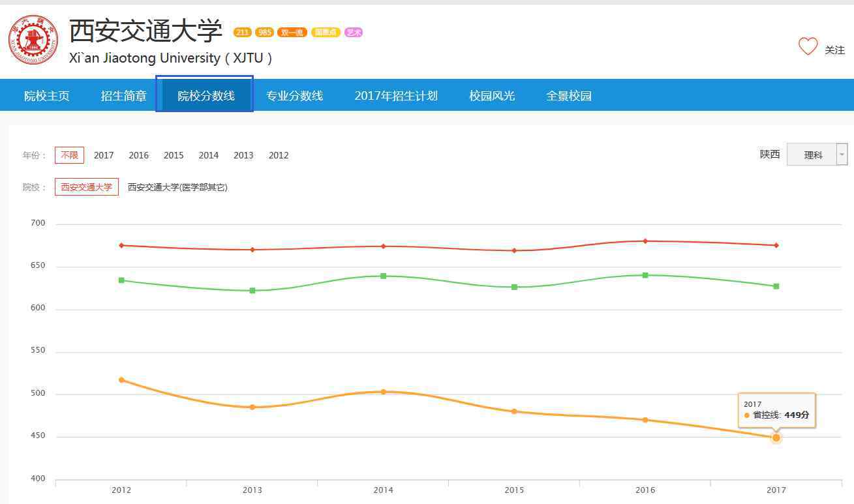Screen dimensions: 854x504
Task: Click the arrow of the 理科 dropdown
Action: pos(842,155)
